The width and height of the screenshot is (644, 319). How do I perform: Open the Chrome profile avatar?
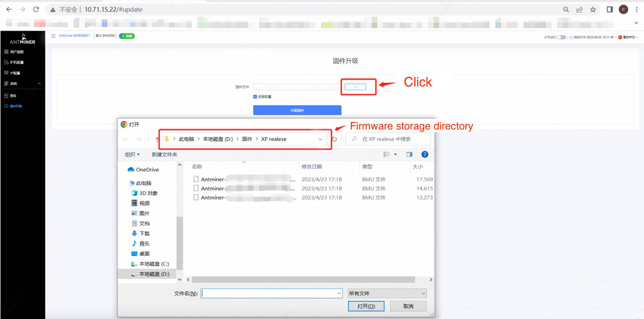(x=624, y=9)
